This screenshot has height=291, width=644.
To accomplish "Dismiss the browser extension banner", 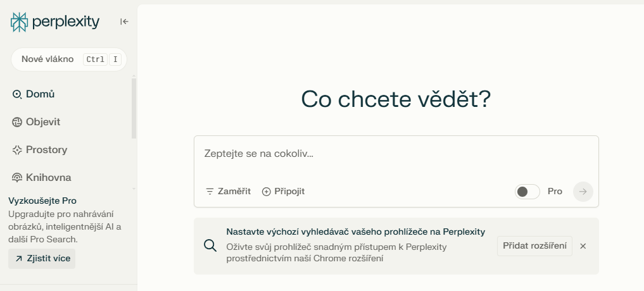I will 583,246.
